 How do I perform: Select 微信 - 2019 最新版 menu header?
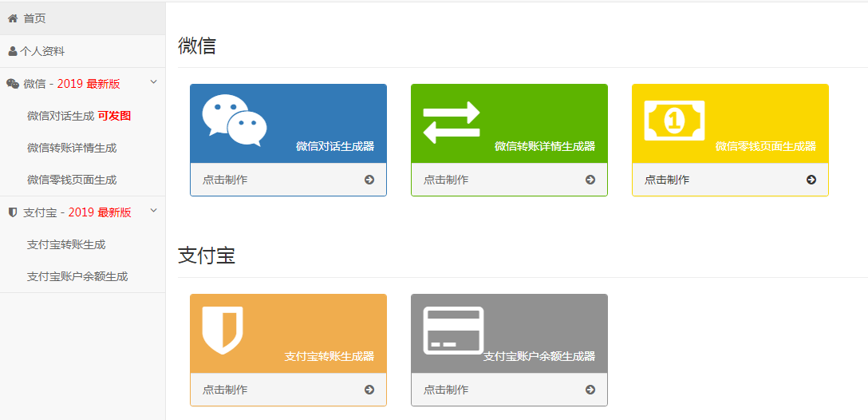82,84
